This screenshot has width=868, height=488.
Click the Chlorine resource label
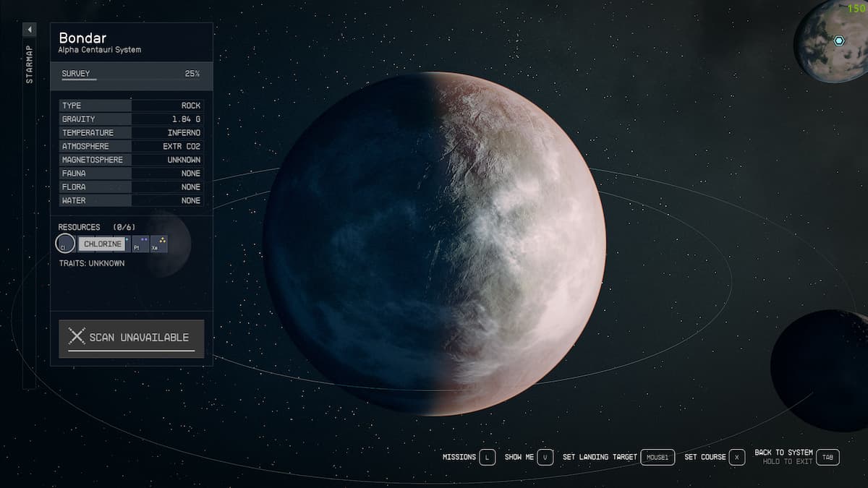pyautogui.click(x=103, y=244)
